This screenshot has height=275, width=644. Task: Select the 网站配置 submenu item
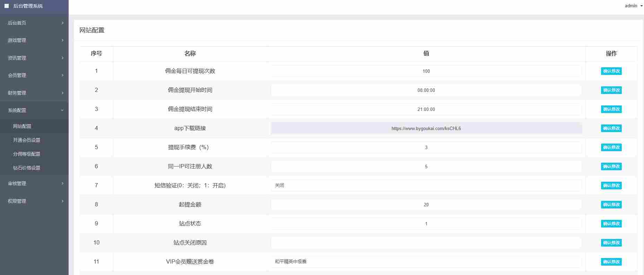22,126
